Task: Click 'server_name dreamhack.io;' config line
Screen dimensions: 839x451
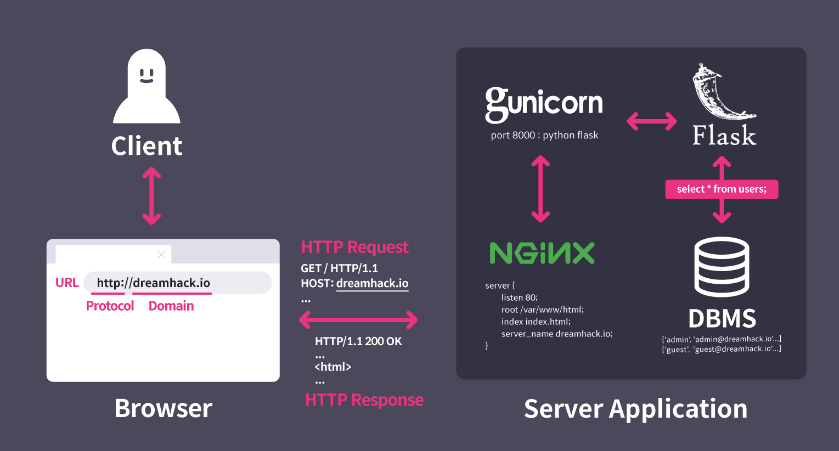Action: click(556, 334)
